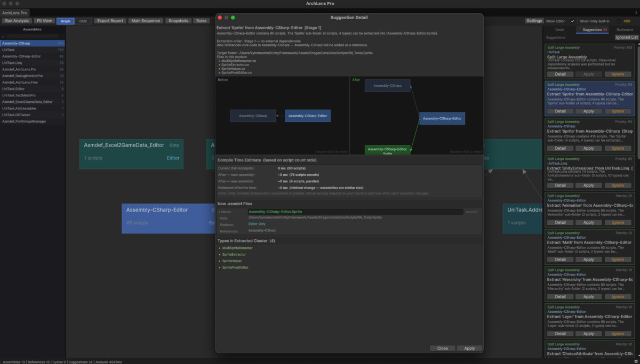This screenshot has width=640, height=364.
Task: Click the 'References 10' status bar entry
Action: pyautogui.click(x=38, y=362)
